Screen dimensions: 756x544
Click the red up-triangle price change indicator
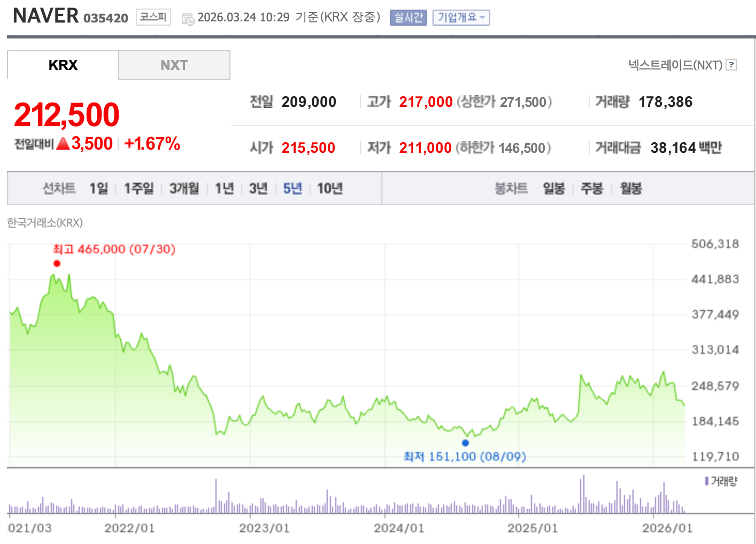pyautogui.click(x=61, y=142)
